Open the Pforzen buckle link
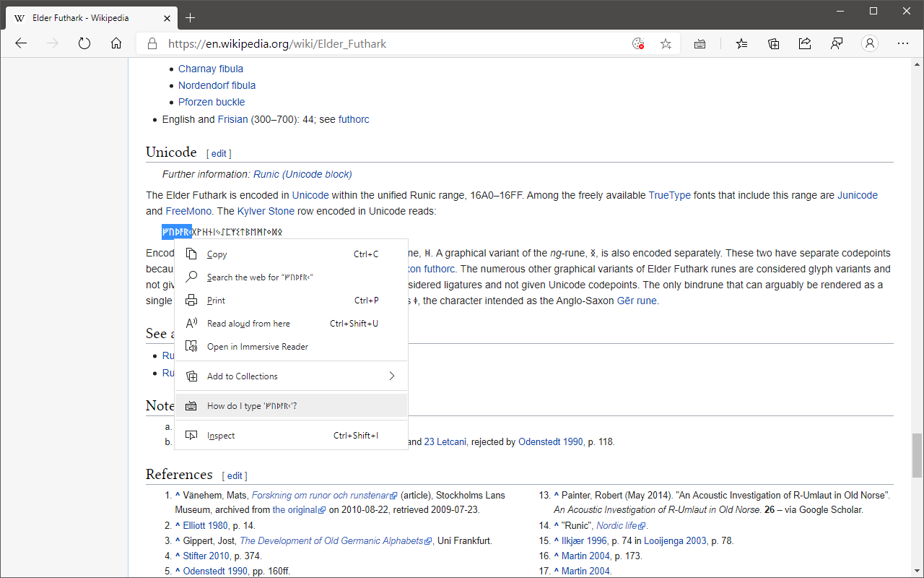 [x=212, y=102]
